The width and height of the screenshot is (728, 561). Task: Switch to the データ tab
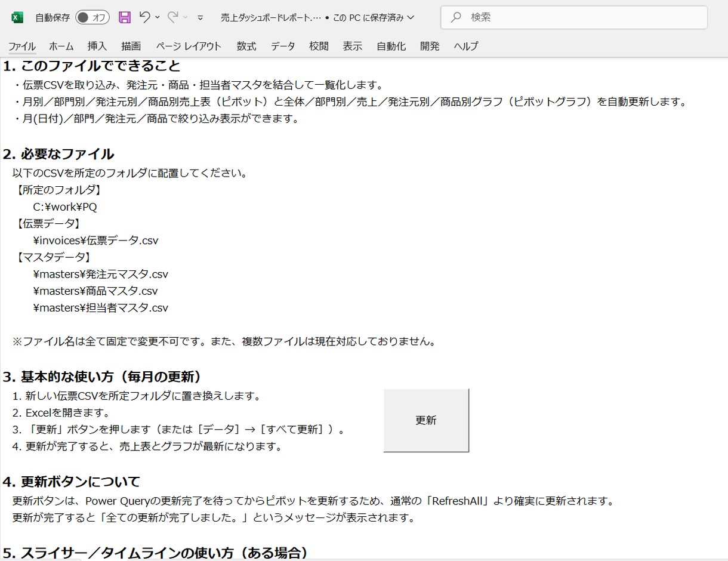tap(283, 46)
